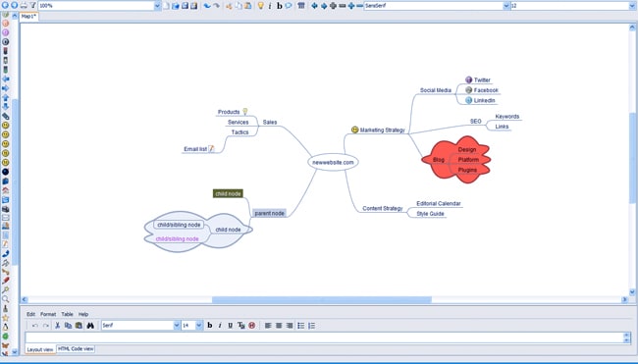638x364 pixels.
Task: Print the map using the printer icon
Action: click(x=24, y=5)
